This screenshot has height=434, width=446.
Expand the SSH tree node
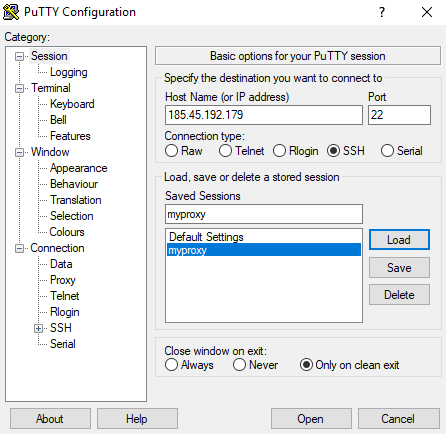(38, 328)
